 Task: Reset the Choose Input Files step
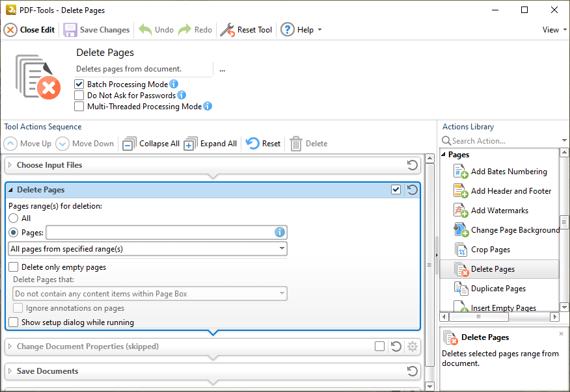pyautogui.click(x=412, y=165)
